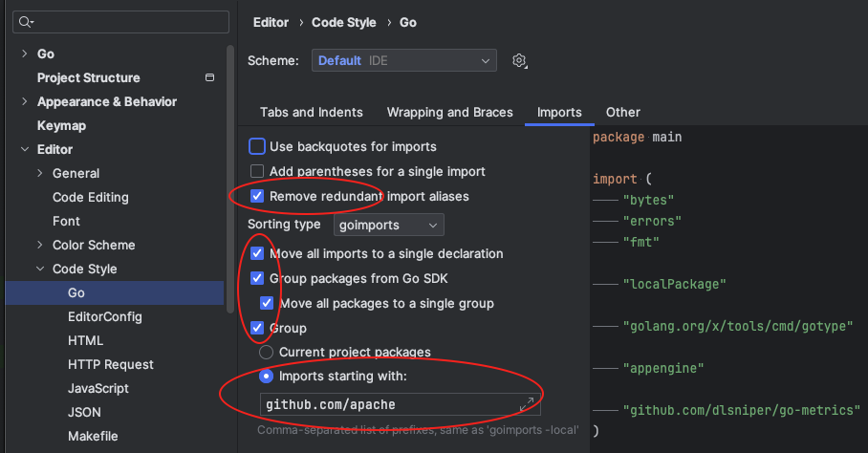868x453 pixels.
Task: Check Add parentheses for a single import
Action: (257, 171)
